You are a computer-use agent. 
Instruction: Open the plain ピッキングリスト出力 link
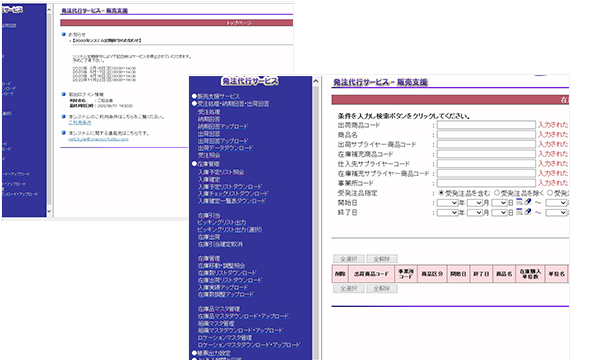222,222
